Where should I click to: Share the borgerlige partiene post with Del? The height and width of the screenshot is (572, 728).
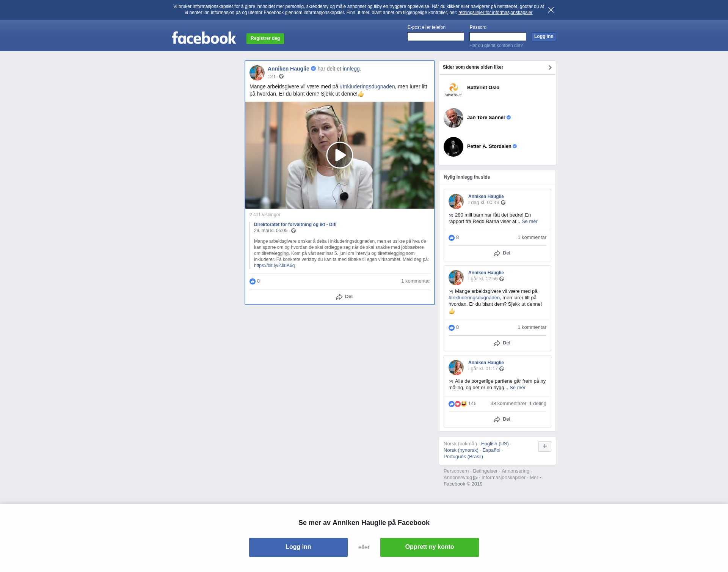point(502,420)
